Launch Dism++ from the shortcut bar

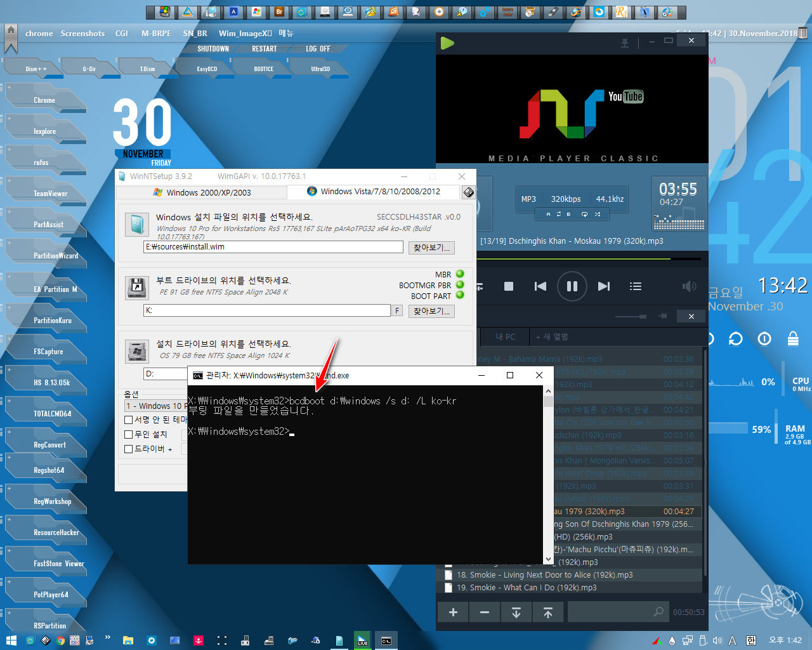coord(36,69)
